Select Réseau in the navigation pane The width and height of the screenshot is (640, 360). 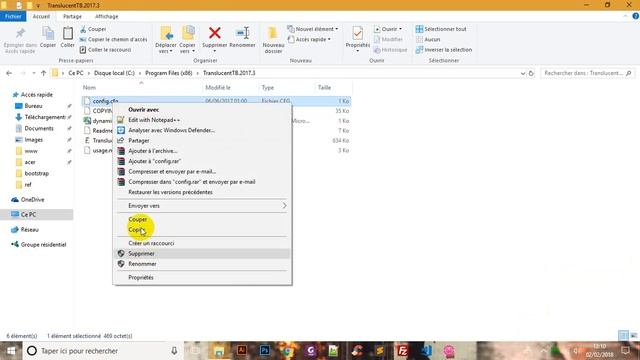[29, 230]
